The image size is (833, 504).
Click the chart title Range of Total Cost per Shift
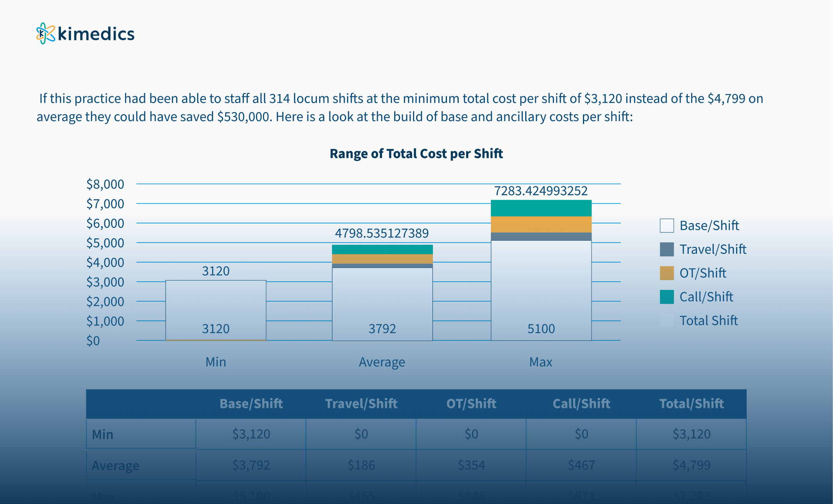(x=416, y=154)
